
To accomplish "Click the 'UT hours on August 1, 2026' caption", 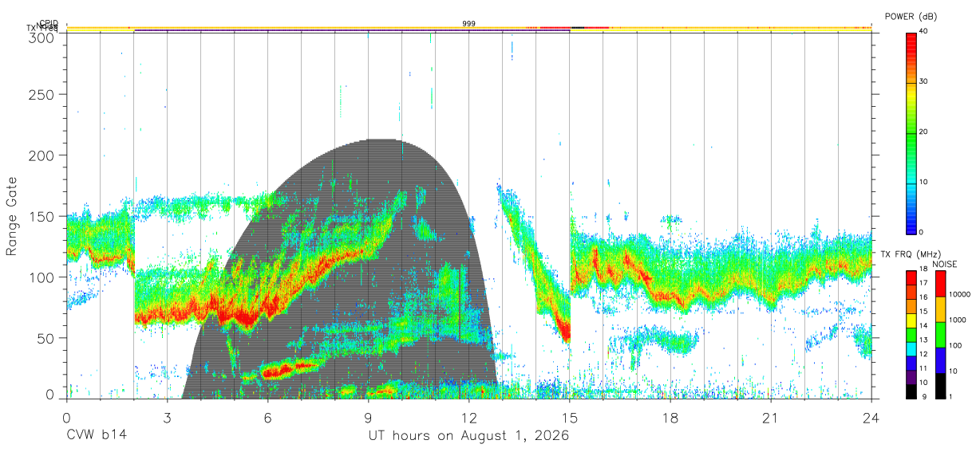I will [x=468, y=436].
